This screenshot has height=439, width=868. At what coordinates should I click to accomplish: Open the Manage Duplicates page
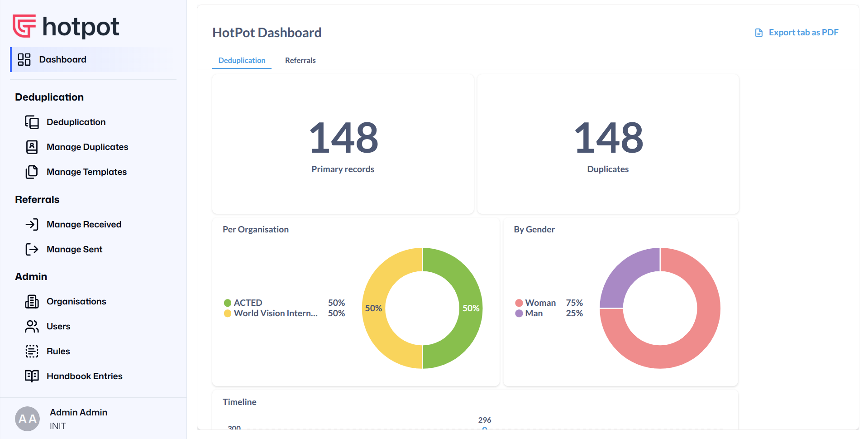coord(87,147)
